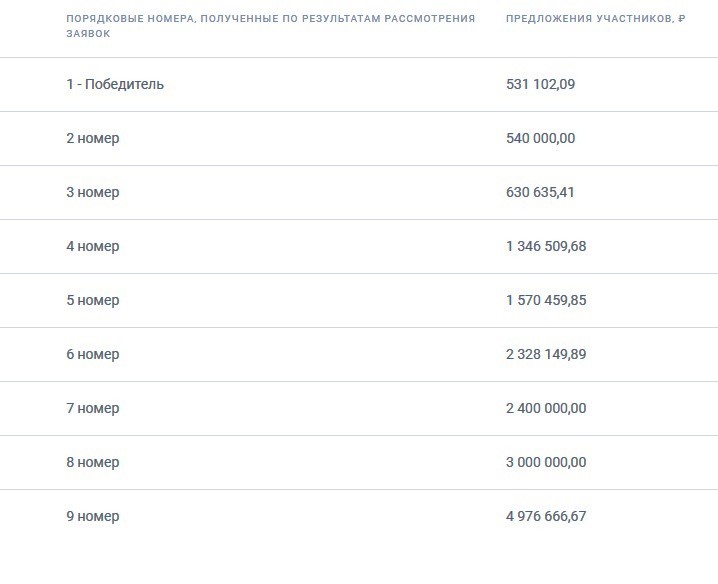Select the offer amount 630 635,41

point(540,192)
